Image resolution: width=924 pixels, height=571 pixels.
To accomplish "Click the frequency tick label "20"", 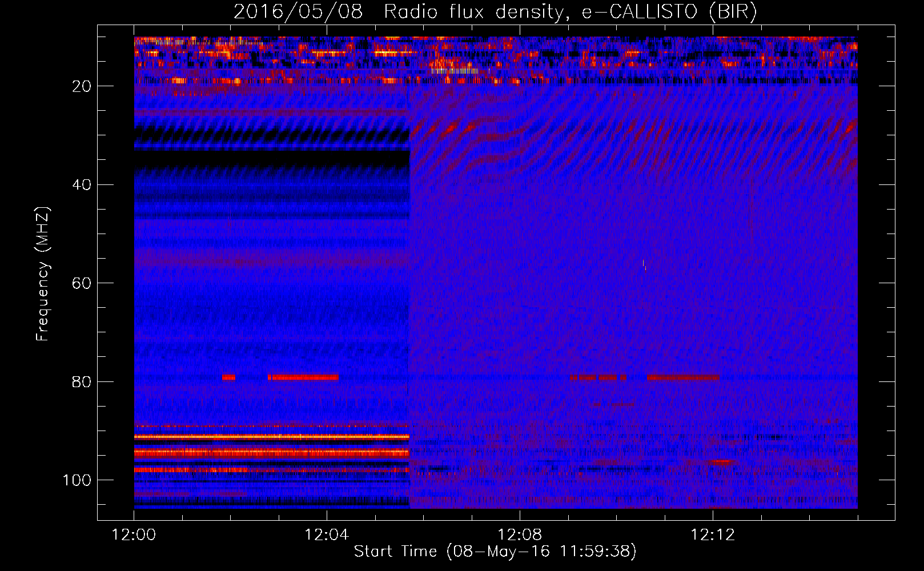I will (x=82, y=86).
